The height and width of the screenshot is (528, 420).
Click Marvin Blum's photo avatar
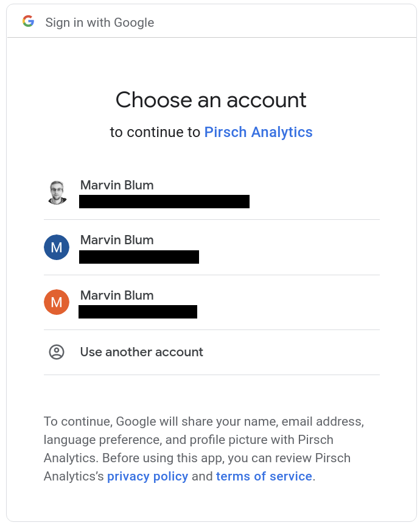pyautogui.click(x=57, y=192)
